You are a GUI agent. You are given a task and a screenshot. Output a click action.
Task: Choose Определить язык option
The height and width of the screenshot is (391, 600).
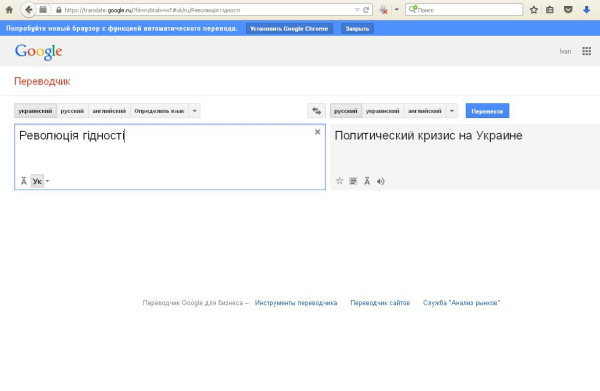pyautogui.click(x=159, y=111)
